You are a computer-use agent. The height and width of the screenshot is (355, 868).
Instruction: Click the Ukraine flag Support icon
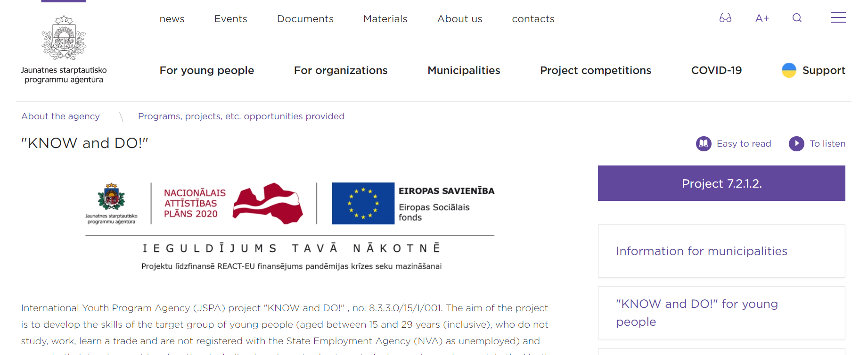[789, 70]
